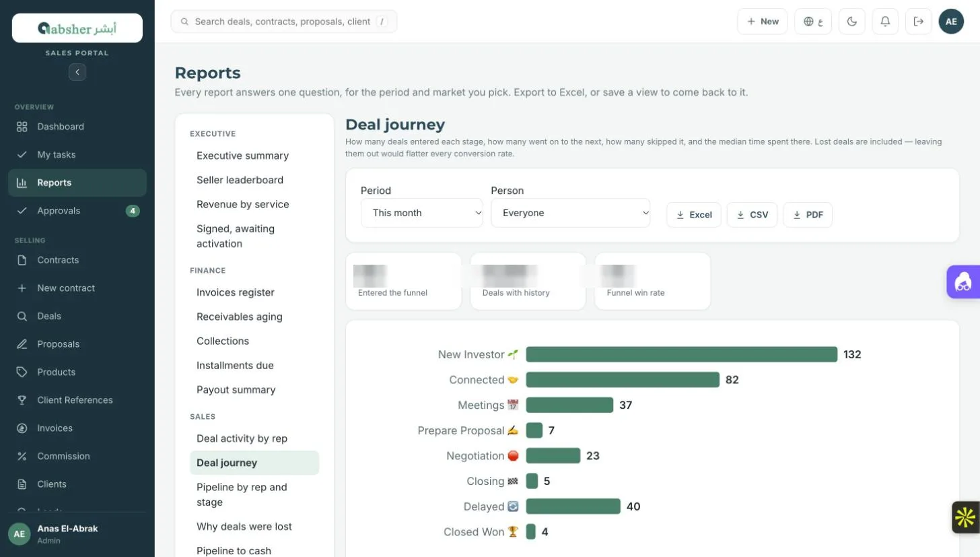This screenshot has width=980, height=557.
Task: Open Anas El-Abrak profile in sidebar
Action: [77, 534]
